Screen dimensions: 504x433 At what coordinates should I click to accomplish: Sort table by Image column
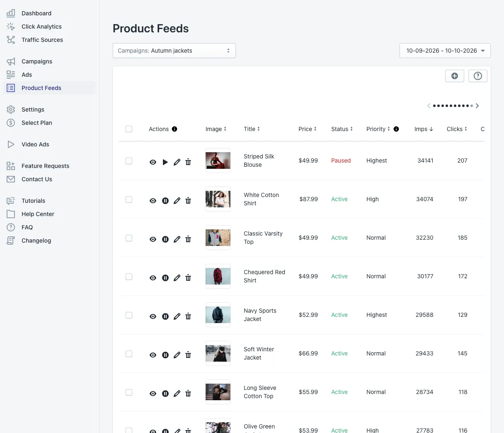coord(216,129)
